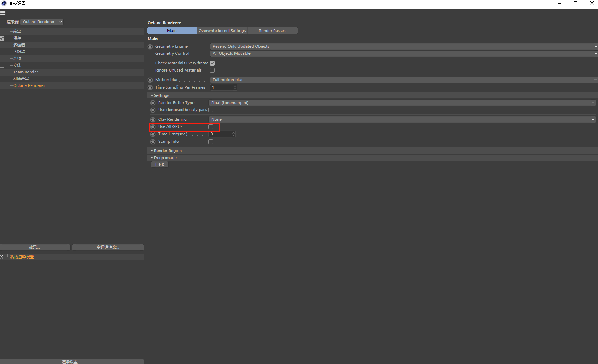Screen dimensions: 598x364
Task: Click the Time Sampling Per Frames stepper arrows
Action: click(x=235, y=87)
